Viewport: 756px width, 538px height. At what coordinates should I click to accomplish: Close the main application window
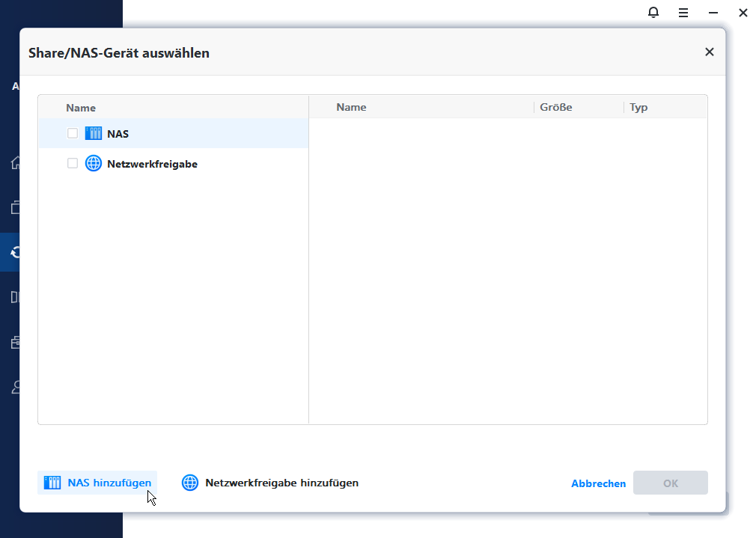coord(743,13)
